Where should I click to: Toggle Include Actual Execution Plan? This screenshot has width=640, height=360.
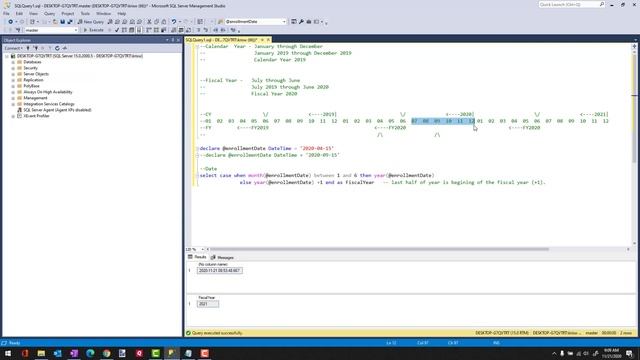[x=149, y=30]
